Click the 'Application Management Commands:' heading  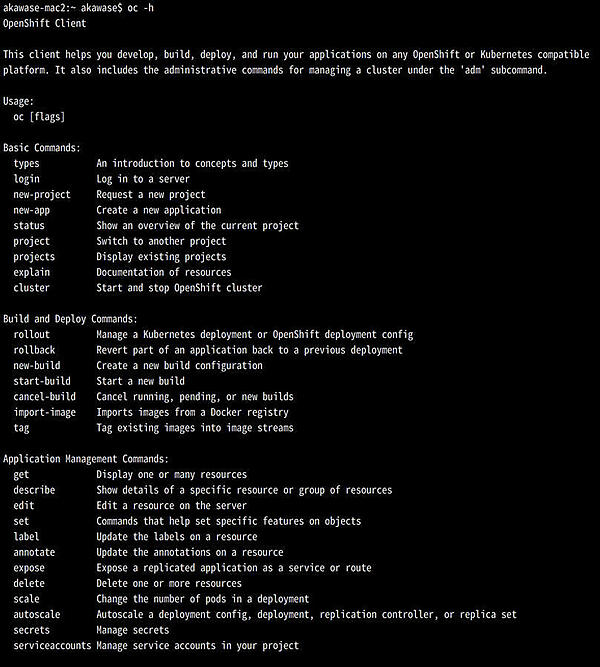tap(86, 459)
